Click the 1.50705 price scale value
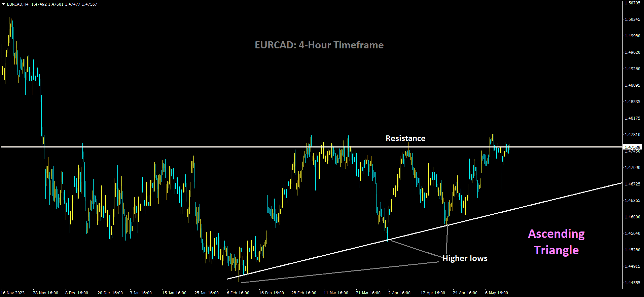The image size is (644, 297). coord(633,3)
